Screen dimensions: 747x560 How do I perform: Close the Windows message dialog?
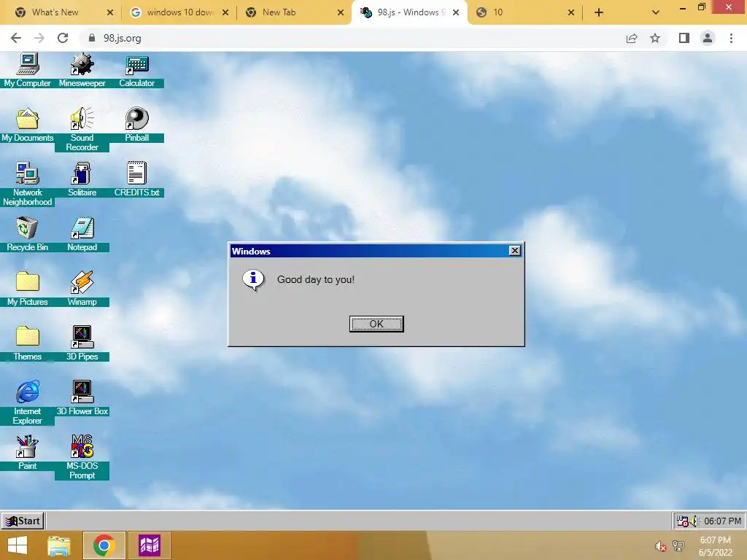514,251
